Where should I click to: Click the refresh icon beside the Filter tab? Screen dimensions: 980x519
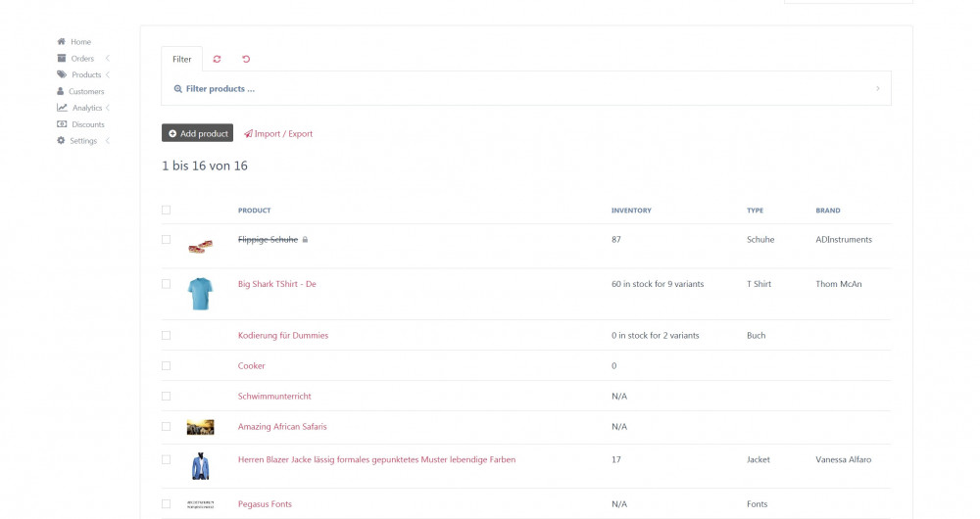pos(217,59)
